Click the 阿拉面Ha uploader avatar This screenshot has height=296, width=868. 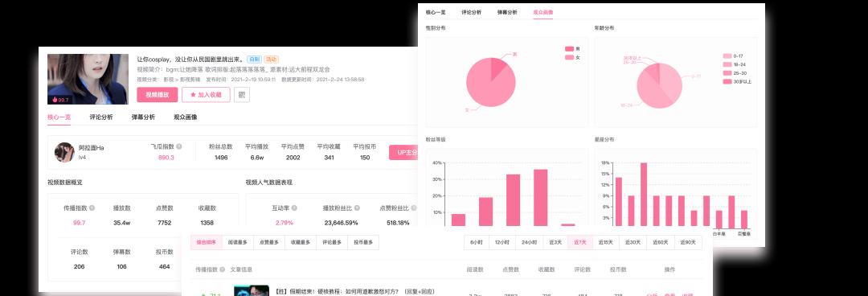coord(64,152)
